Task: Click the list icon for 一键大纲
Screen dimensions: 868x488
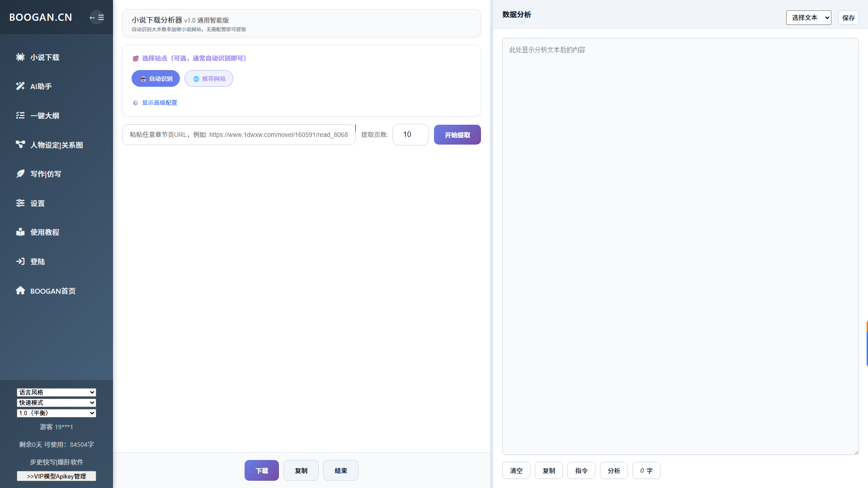Action: (20, 115)
